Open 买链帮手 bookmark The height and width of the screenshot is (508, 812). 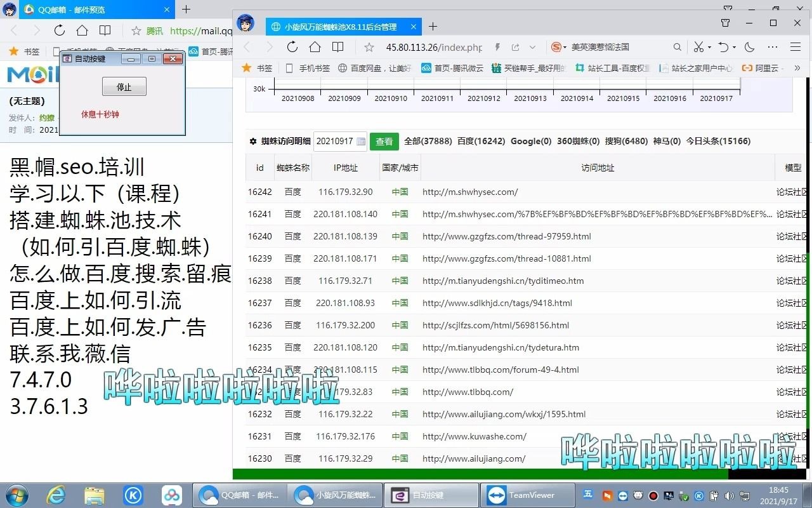pos(529,68)
